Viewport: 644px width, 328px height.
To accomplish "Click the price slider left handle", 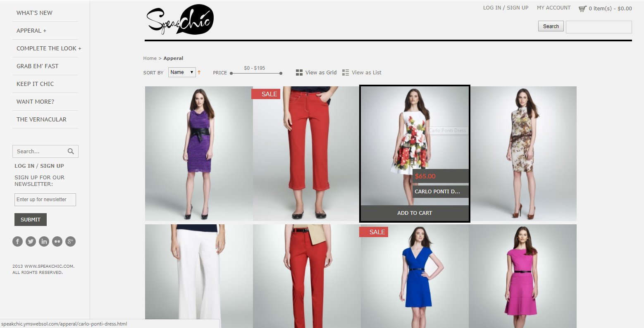I will (x=231, y=73).
